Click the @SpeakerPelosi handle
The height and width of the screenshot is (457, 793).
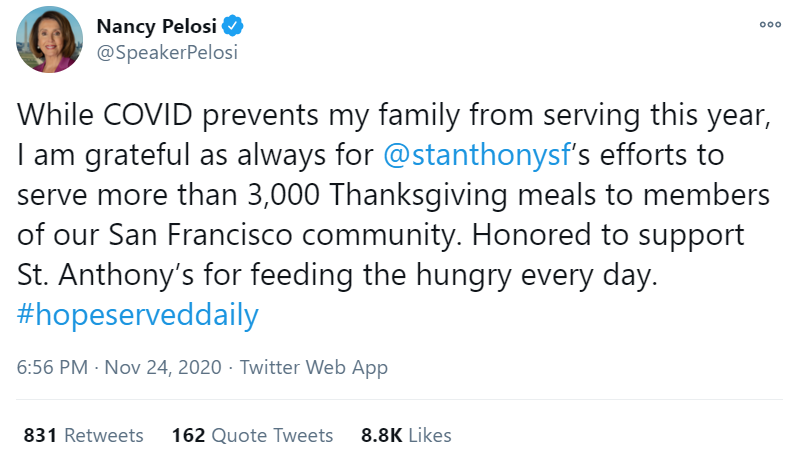tap(167, 52)
